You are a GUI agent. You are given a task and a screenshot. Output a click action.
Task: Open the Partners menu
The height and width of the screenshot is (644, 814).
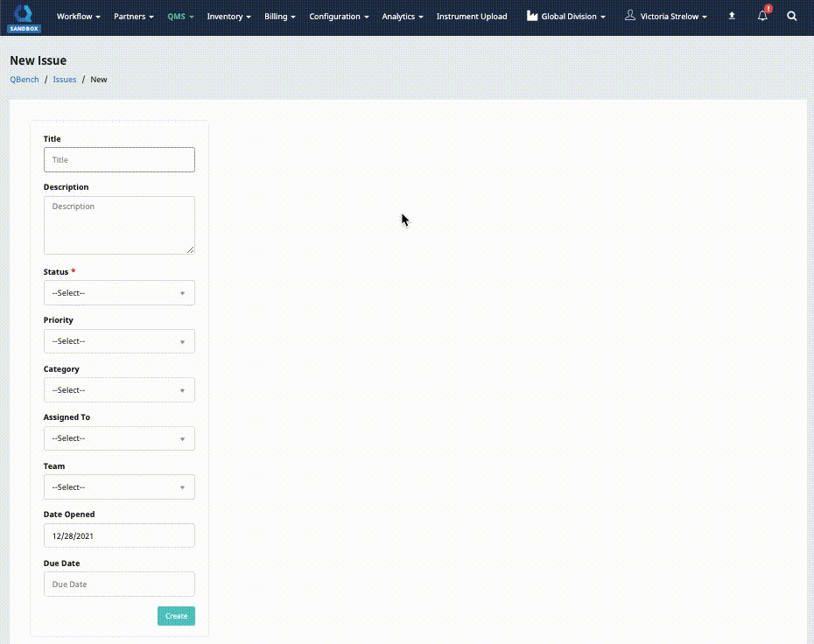[134, 17]
